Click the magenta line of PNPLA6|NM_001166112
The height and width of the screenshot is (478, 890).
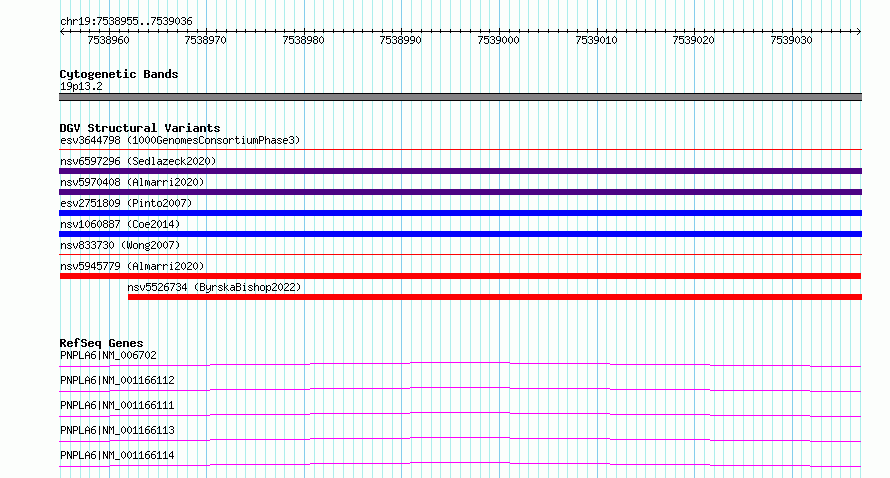click(460, 389)
